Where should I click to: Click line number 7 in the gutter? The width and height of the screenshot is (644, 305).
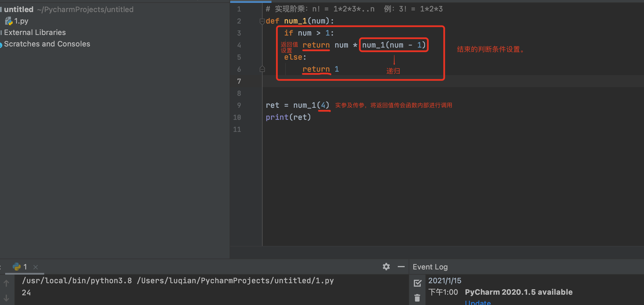tap(239, 81)
